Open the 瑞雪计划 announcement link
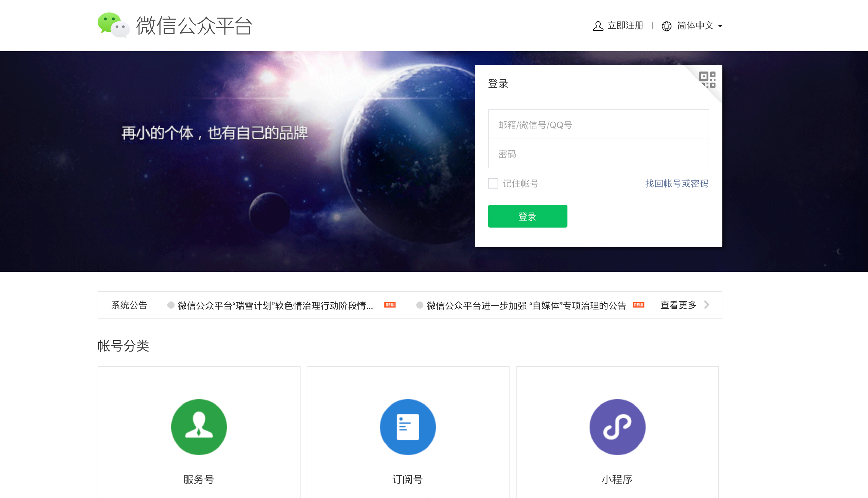Image resolution: width=868 pixels, height=498 pixels. point(275,305)
